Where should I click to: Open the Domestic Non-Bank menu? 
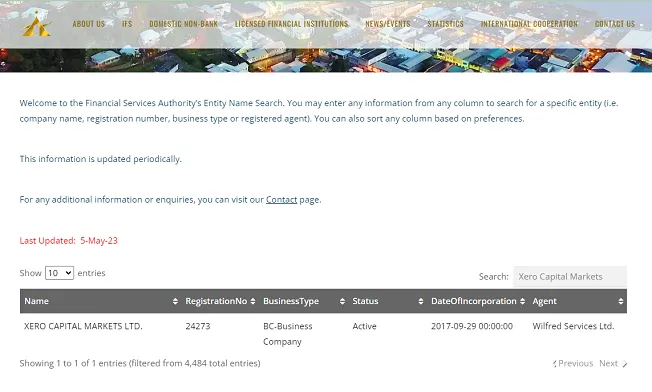click(x=183, y=24)
